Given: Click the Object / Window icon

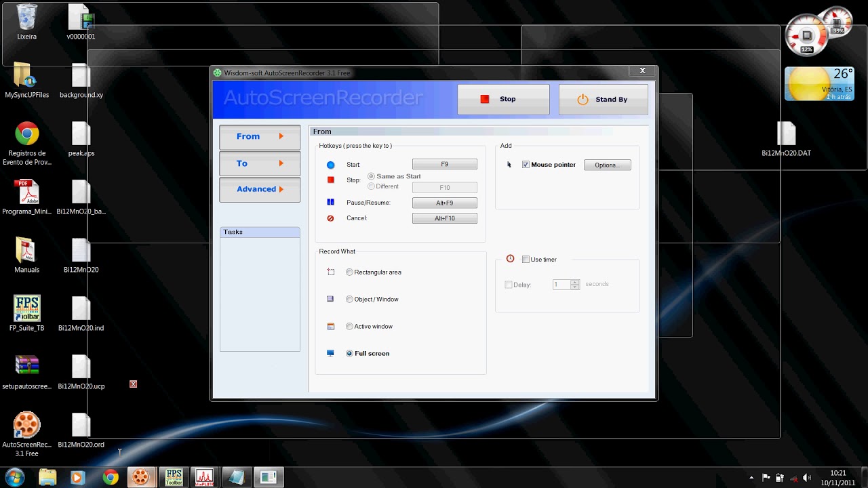Looking at the screenshot, I should 331,299.
